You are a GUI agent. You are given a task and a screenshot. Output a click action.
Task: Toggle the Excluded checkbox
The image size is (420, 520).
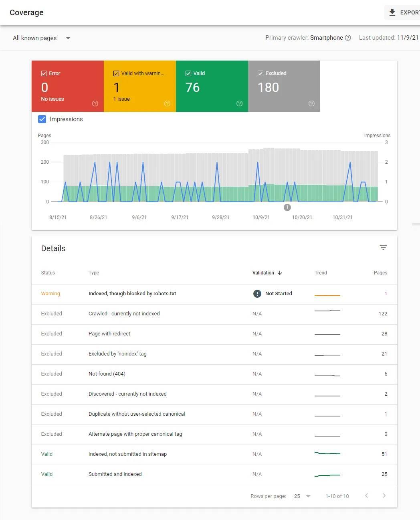tap(260, 73)
